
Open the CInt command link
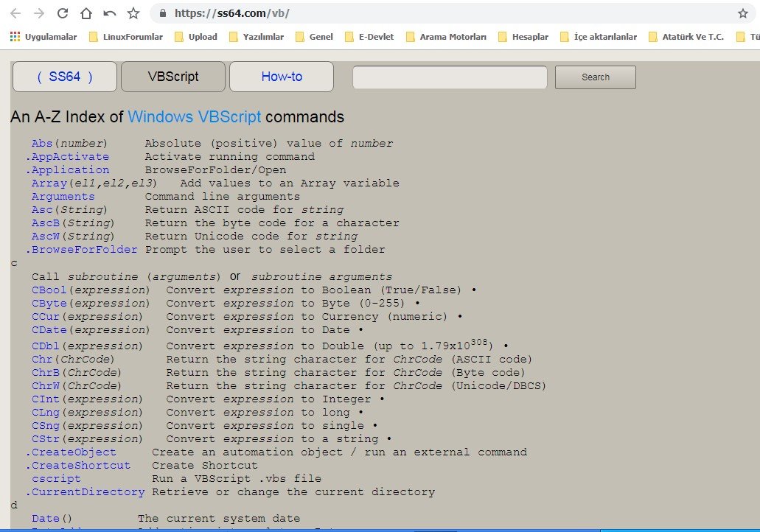[x=46, y=399]
